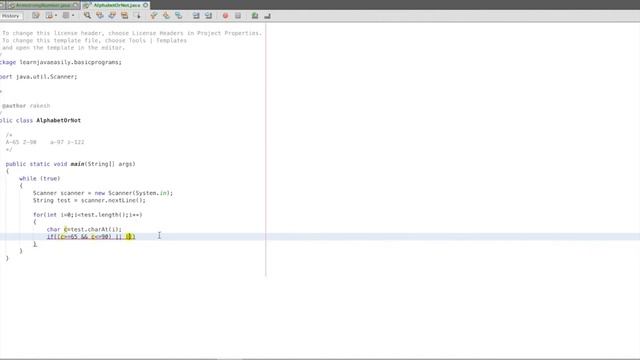Click the 'while (true)' statement
This screenshot has height=360, width=640.
(x=40, y=178)
